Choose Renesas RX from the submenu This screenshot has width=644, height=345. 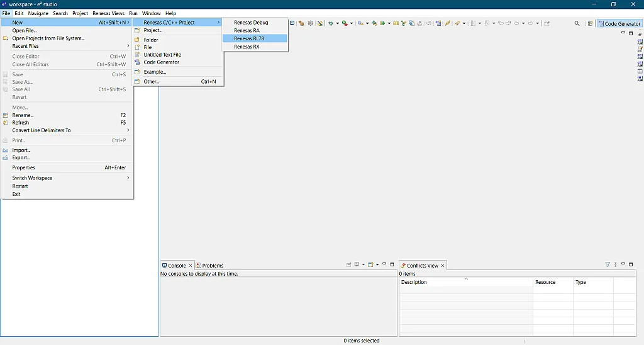[247, 47]
